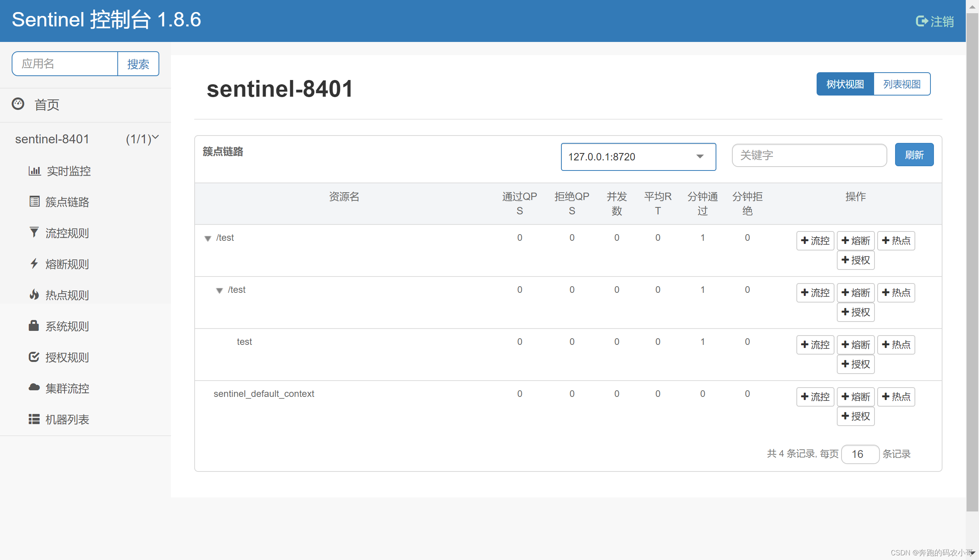Click the 操作 column header
Image resolution: width=979 pixels, height=560 pixels.
[855, 197]
